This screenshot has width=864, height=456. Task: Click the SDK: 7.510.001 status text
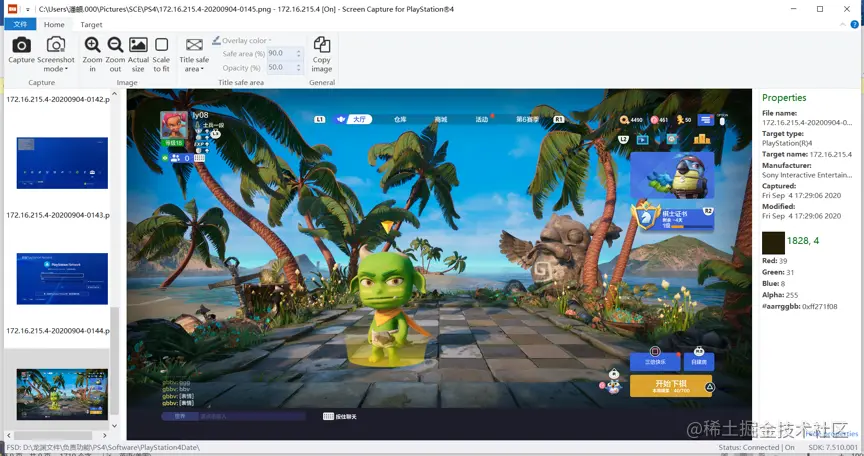tap(833, 447)
